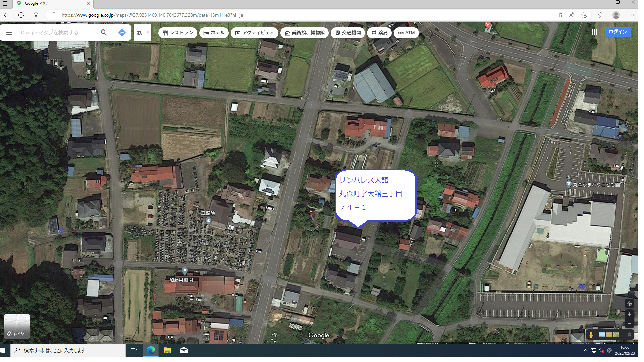View site information lock icon
Viewport: 644px width, 362px height.
(54, 15)
